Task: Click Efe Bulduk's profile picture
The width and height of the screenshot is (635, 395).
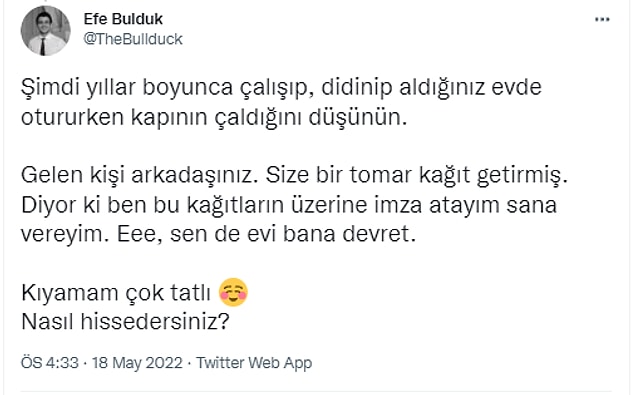Action: 45,31
